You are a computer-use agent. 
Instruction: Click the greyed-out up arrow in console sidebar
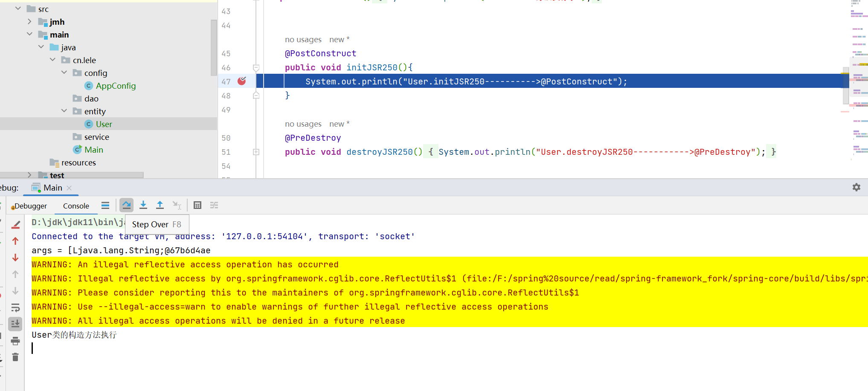coord(15,274)
